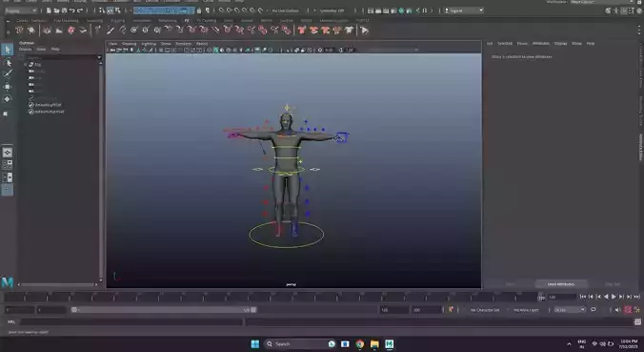Open the Outliner Show menu

click(42, 49)
